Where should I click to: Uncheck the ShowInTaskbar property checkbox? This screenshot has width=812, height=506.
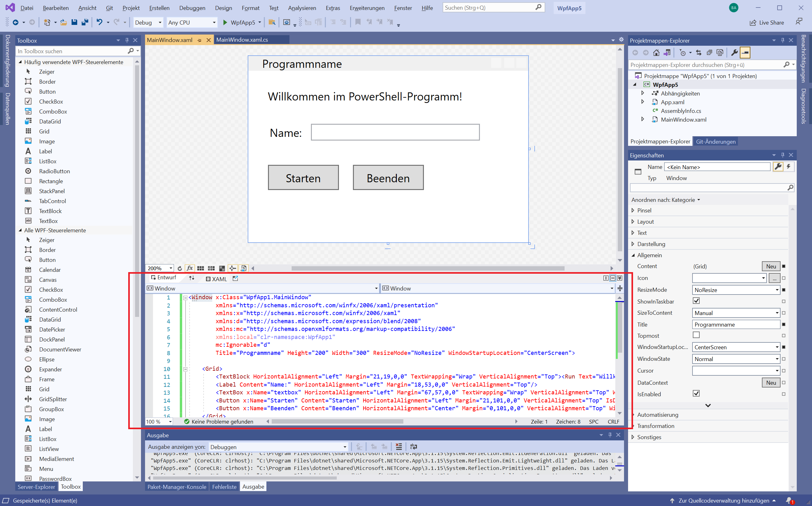[697, 301]
